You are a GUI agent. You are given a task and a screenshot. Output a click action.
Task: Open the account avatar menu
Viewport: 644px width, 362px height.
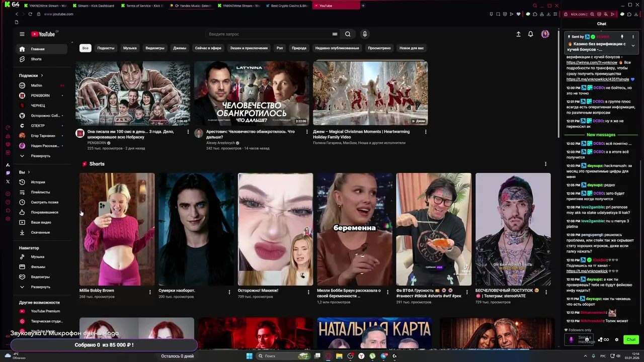tap(545, 34)
